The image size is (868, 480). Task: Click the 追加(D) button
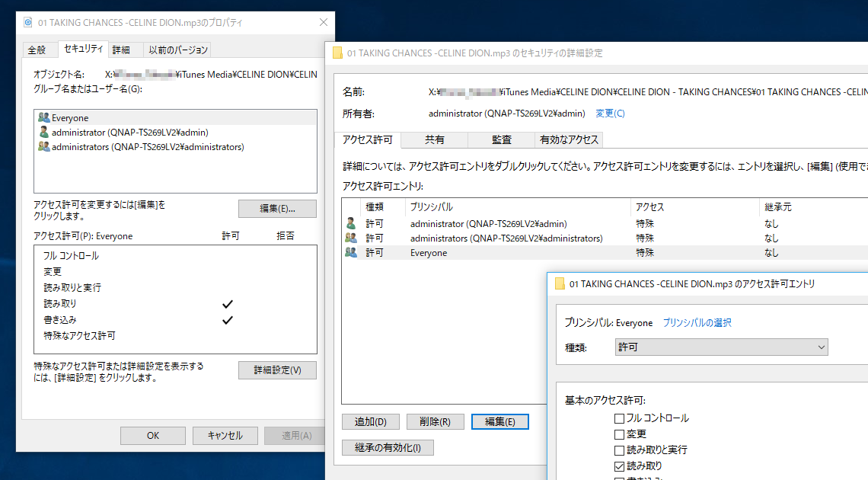point(370,422)
